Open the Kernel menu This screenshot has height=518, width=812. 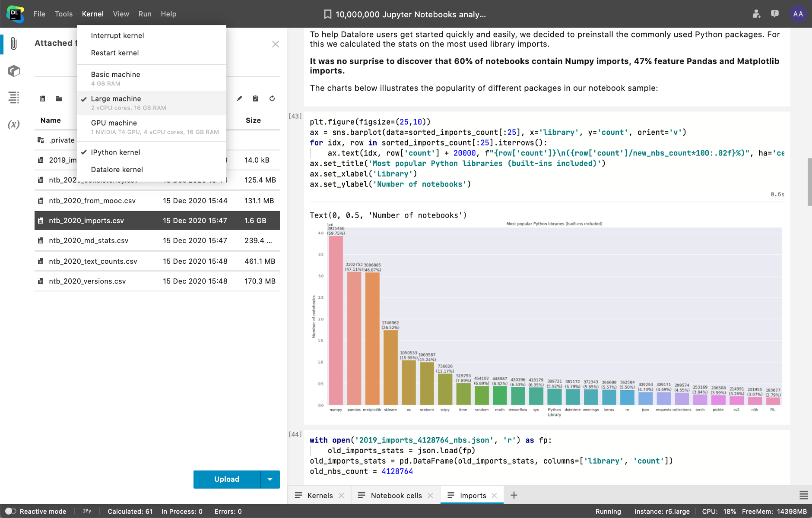[x=93, y=14]
